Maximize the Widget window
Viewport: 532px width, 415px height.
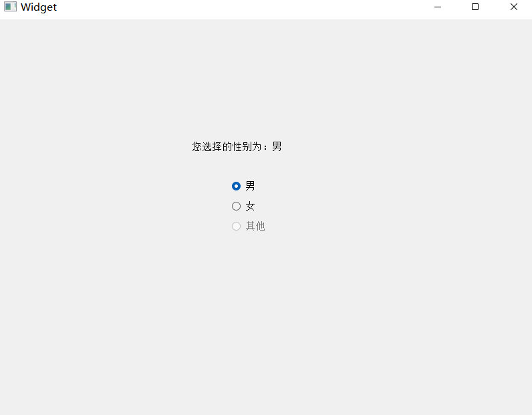[x=475, y=7]
